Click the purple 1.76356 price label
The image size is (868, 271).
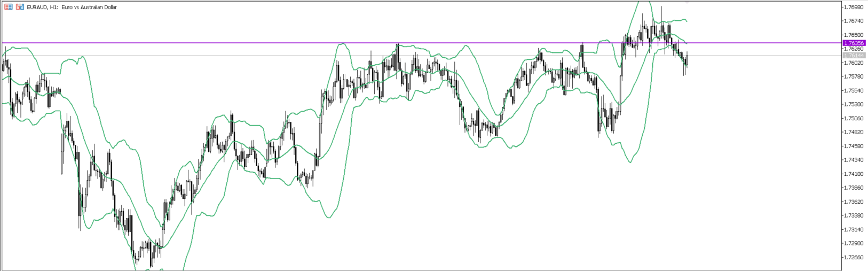pos(853,43)
